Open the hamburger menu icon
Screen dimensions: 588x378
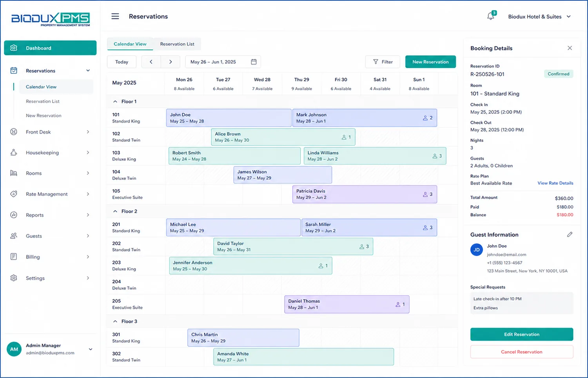115,16
